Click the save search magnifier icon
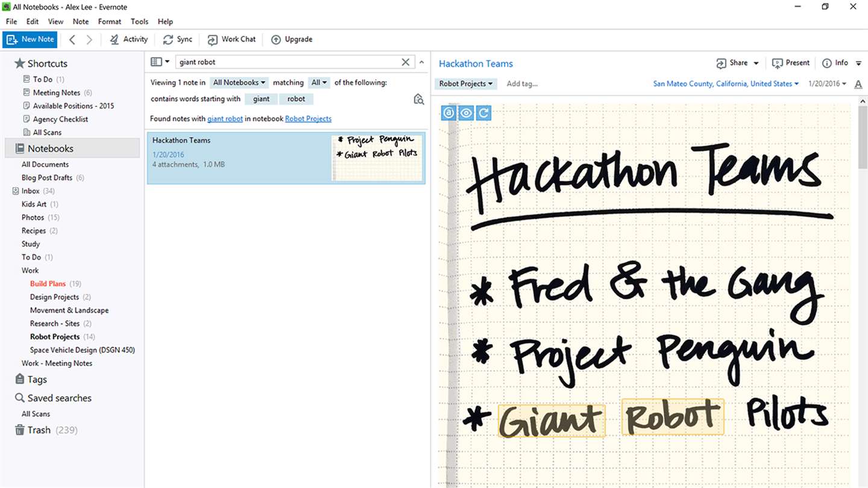The height and width of the screenshot is (488, 868). (x=419, y=99)
